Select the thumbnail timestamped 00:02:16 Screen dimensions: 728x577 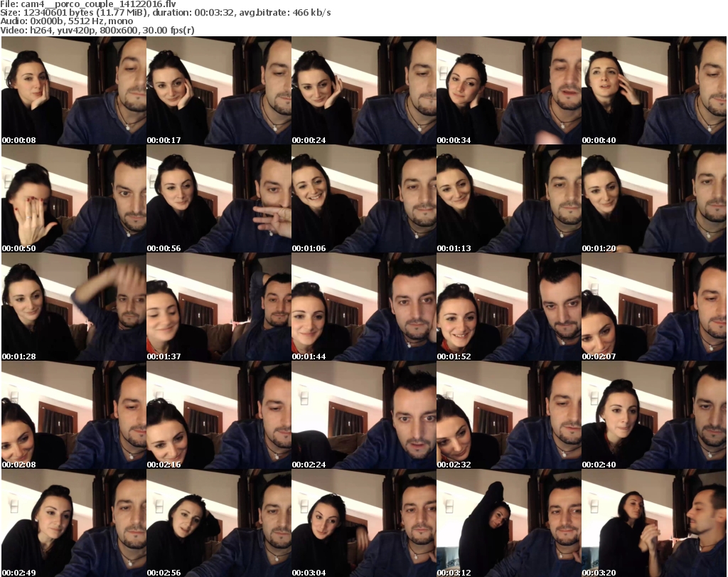[x=219, y=415]
